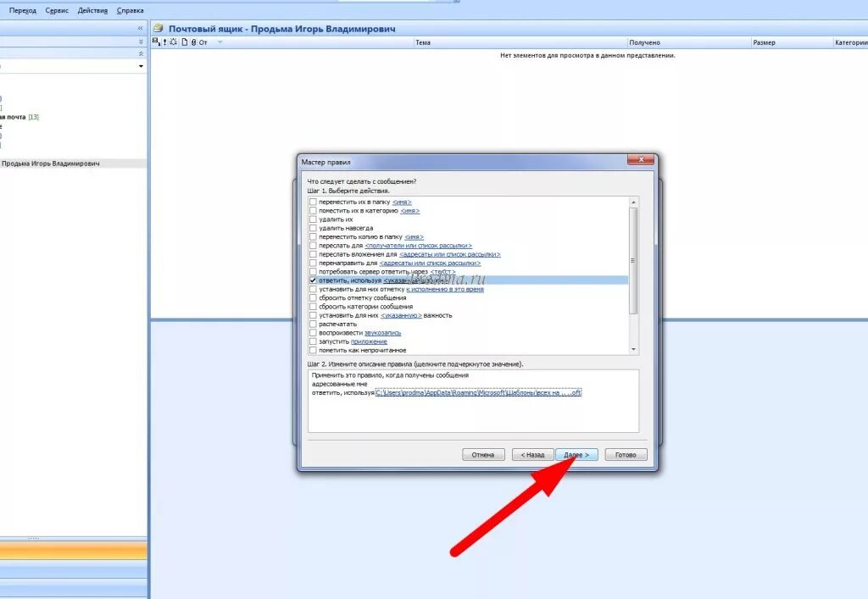Click the "приложение" link
868x599 pixels.
tap(369, 341)
